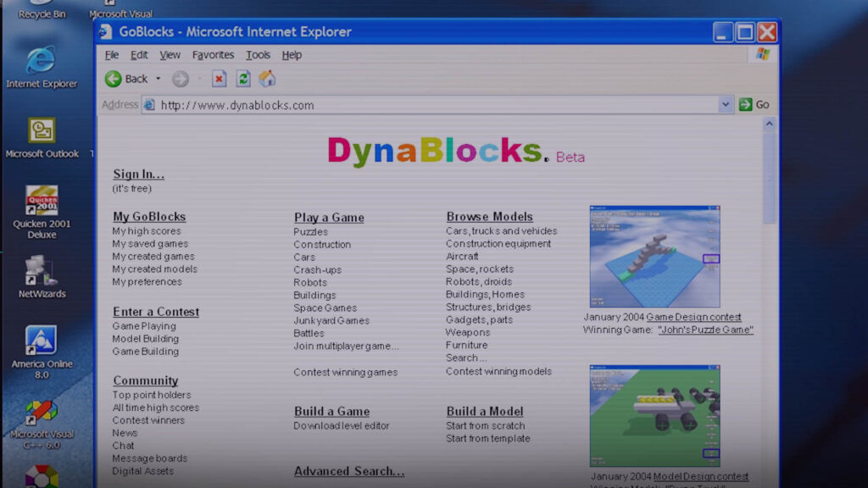
Task: Open the View menu
Action: pos(170,55)
